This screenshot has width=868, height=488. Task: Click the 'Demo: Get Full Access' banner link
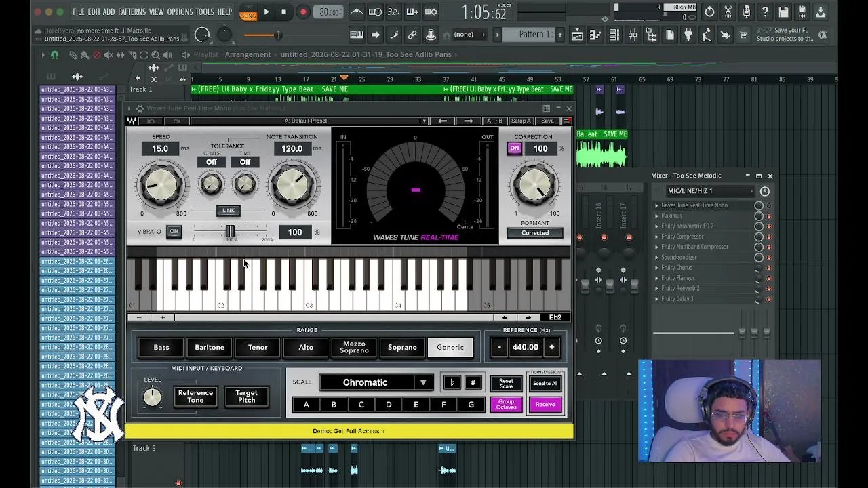(x=349, y=431)
